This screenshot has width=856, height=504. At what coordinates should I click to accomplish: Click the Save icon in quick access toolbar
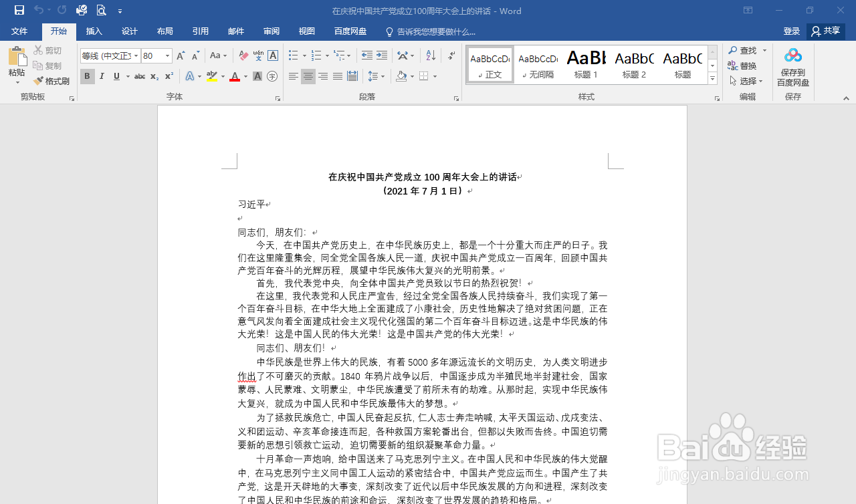coord(19,10)
